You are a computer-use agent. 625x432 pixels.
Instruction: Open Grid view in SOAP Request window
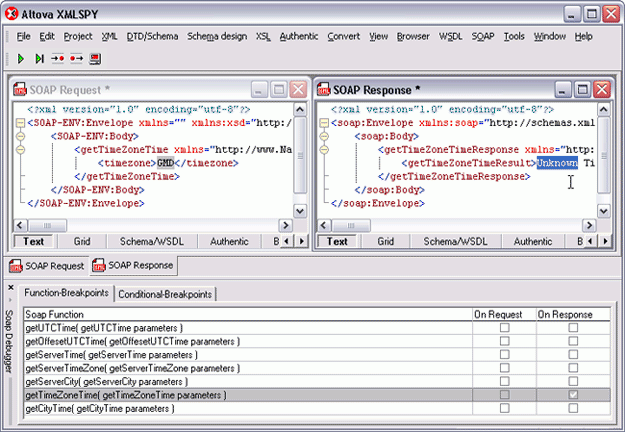[82, 242]
